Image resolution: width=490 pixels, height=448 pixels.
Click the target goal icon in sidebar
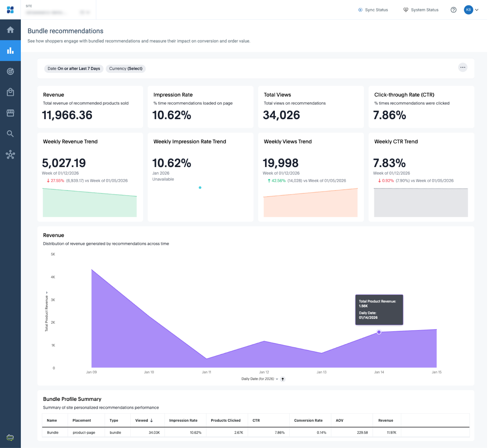10,71
